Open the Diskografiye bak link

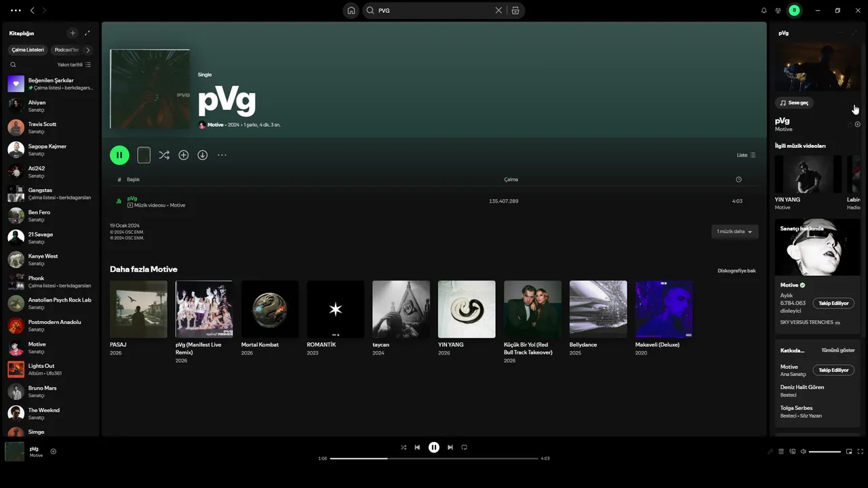tap(736, 270)
